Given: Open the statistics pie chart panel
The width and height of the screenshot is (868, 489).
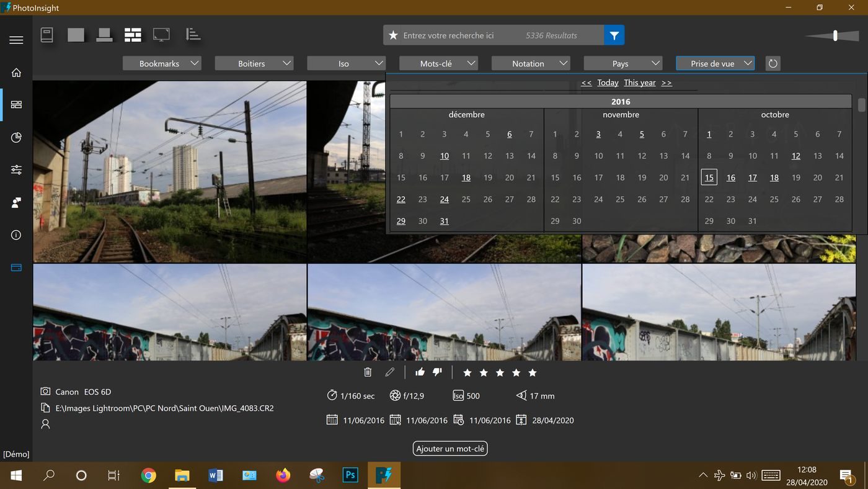Looking at the screenshot, I should pos(15,138).
